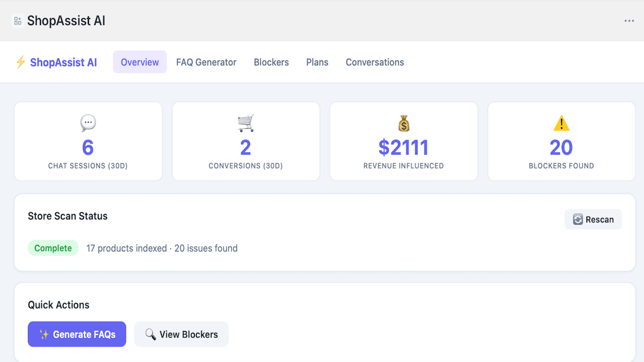Go to the Plans tab

point(317,62)
